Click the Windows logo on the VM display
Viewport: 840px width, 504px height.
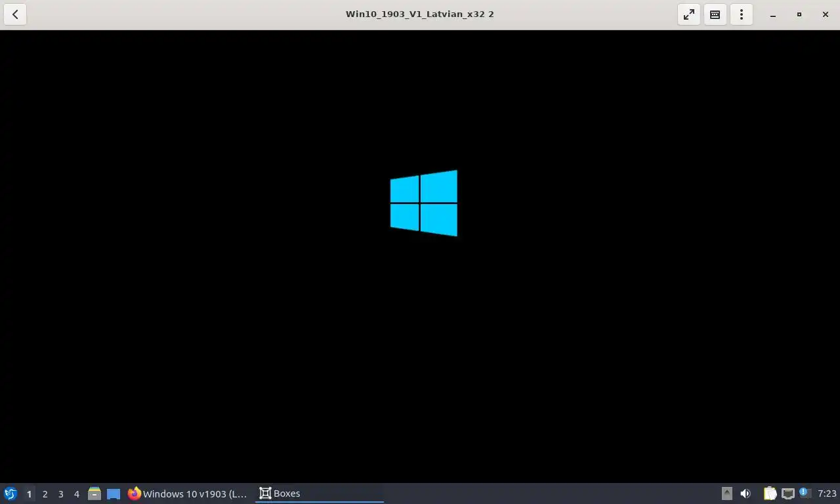(424, 203)
